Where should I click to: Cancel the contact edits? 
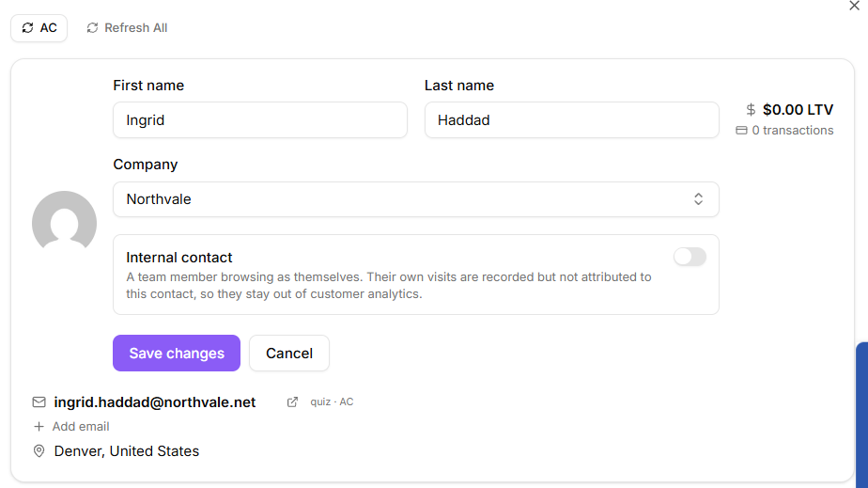(289, 353)
